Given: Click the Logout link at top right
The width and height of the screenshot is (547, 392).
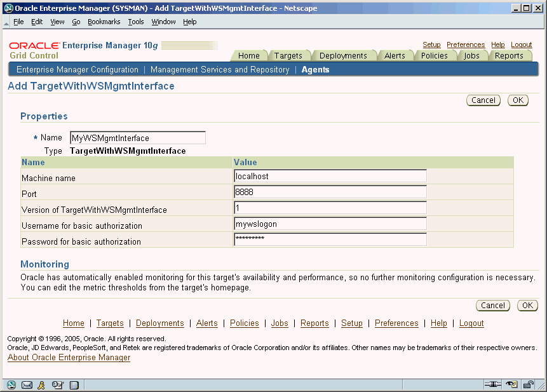Looking at the screenshot, I should [x=521, y=44].
